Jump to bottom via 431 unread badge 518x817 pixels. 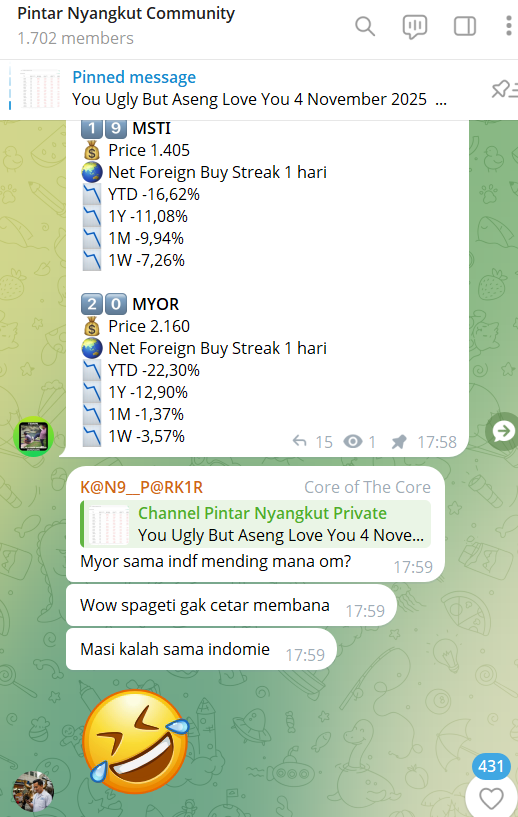coord(491,766)
